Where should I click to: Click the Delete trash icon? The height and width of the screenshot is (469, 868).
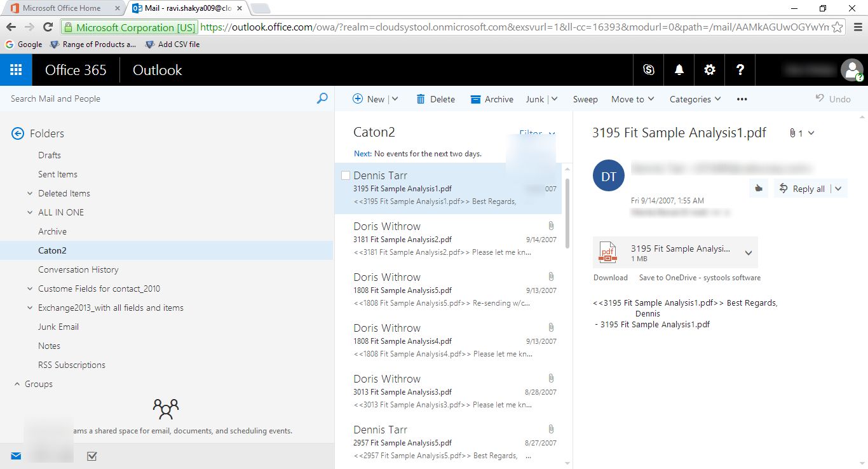(x=421, y=99)
